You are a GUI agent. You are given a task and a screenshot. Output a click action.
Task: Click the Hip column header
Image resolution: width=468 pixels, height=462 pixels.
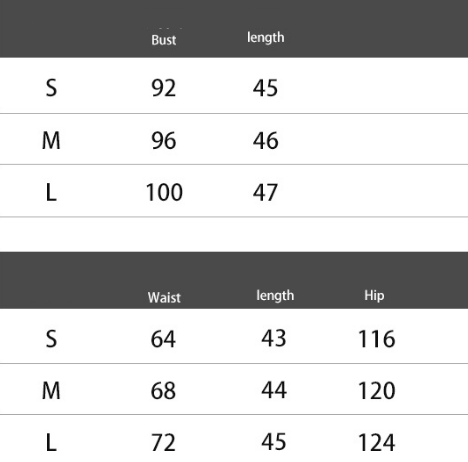click(374, 295)
